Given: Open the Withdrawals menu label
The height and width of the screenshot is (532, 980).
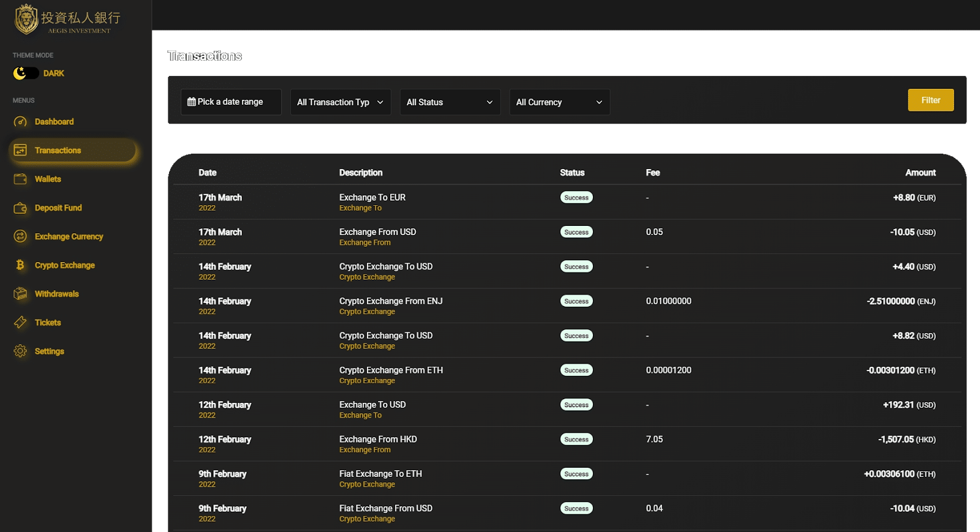Looking at the screenshot, I should (56, 294).
